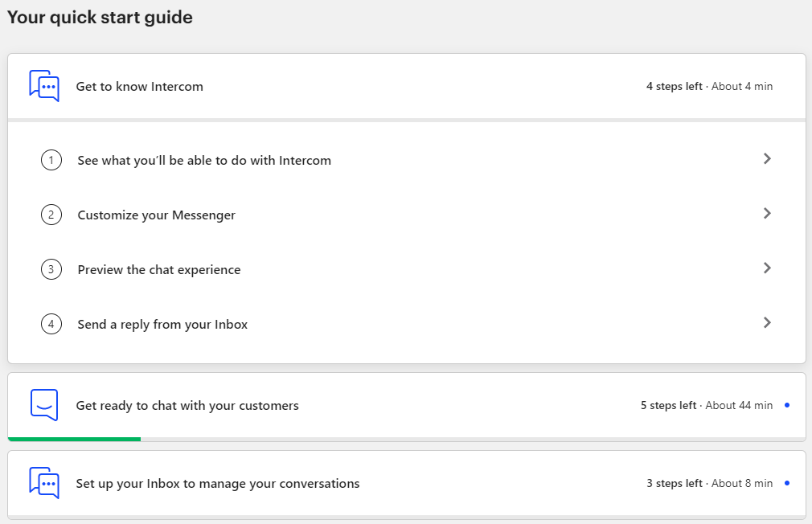Screen dimensions: 812x524
Task: Click the progress bar under Get to know Intercom
Action: 407,120
